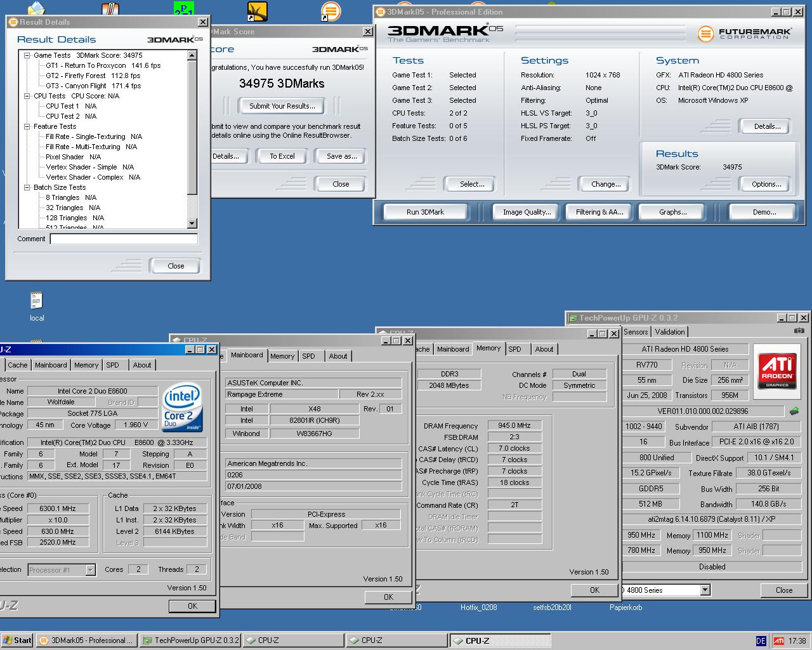812x650 pixels.
Task: Click the Graphs... button
Action: (673, 212)
